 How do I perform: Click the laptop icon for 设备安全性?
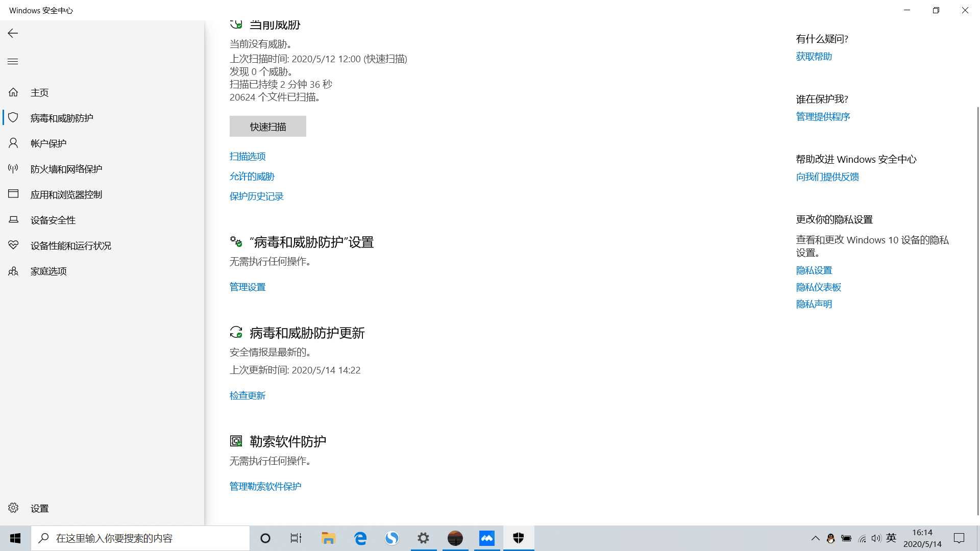pyautogui.click(x=13, y=220)
